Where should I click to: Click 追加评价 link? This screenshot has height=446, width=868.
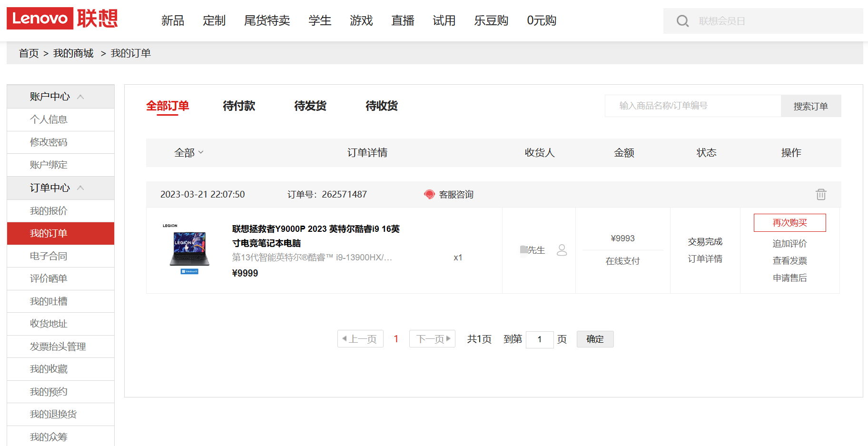pyautogui.click(x=790, y=244)
